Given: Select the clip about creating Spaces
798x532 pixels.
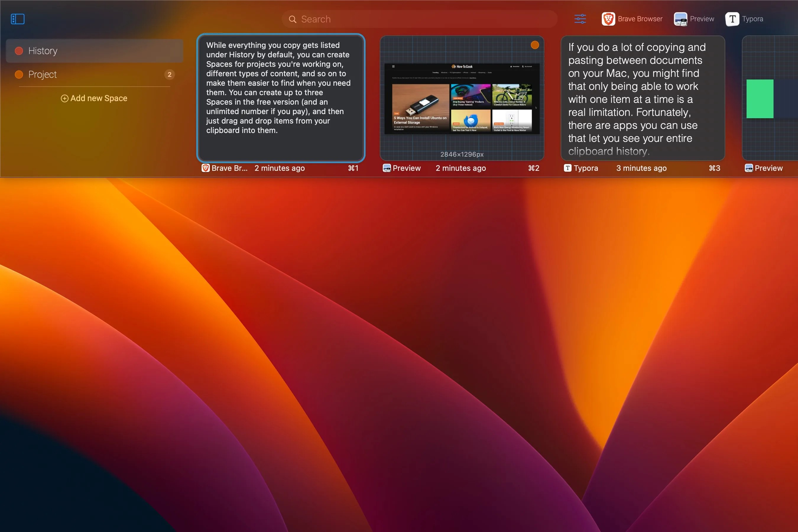Looking at the screenshot, I should [x=280, y=98].
